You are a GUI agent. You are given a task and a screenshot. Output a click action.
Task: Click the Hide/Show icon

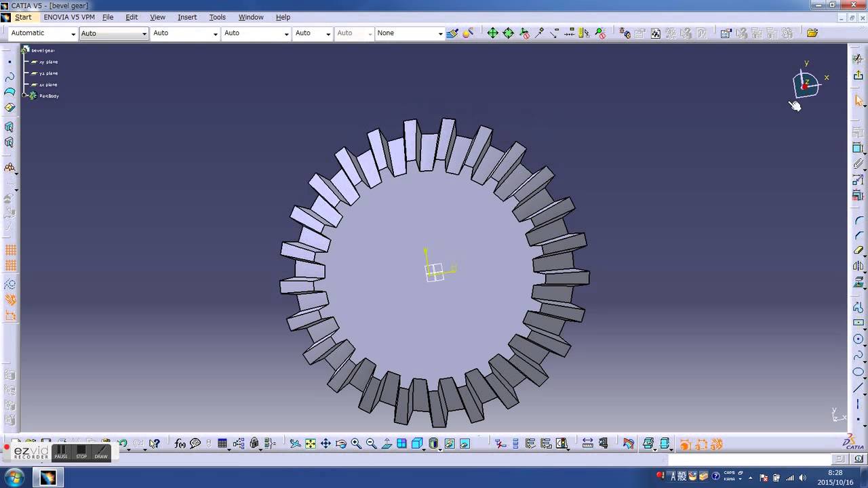pos(450,444)
